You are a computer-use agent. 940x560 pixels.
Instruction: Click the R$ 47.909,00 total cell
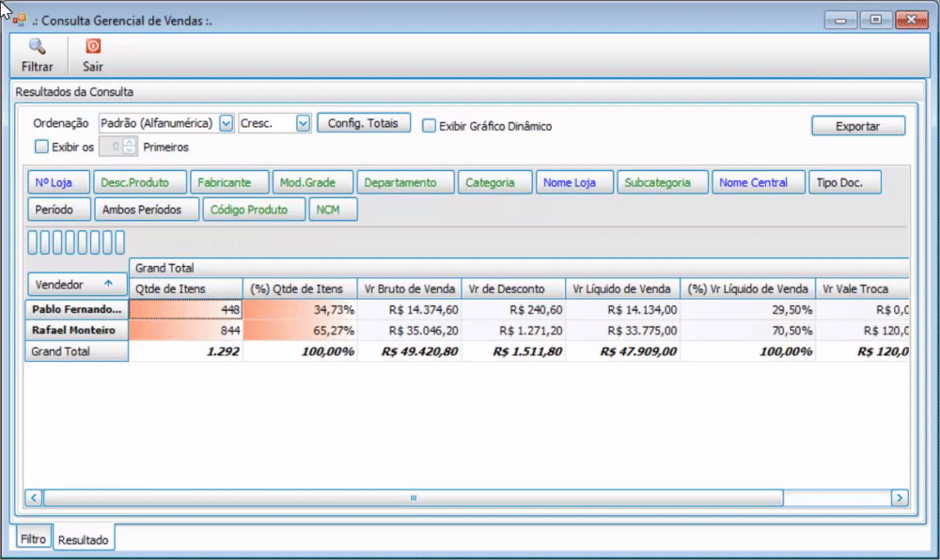coord(622,351)
